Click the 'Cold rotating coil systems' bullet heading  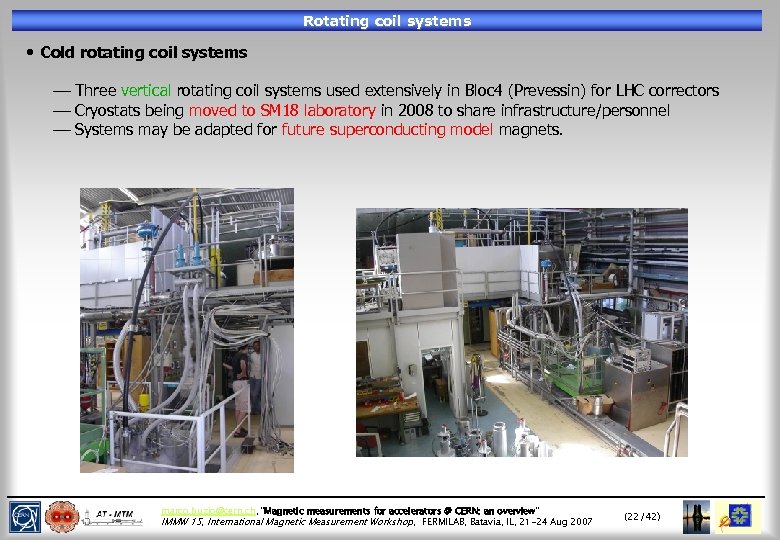pos(144,52)
